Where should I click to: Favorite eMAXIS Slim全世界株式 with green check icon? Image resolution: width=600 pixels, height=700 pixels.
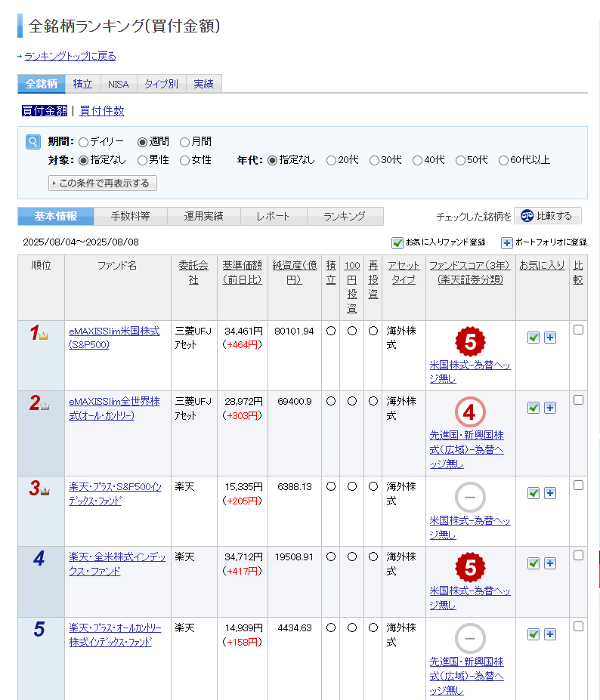pyautogui.click(x=534, y=408)
